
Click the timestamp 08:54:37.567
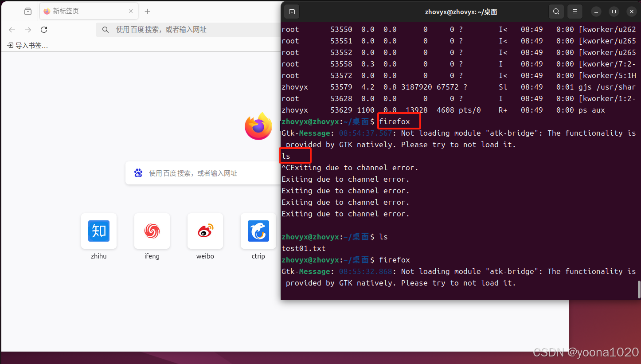[x=366, y=133]
